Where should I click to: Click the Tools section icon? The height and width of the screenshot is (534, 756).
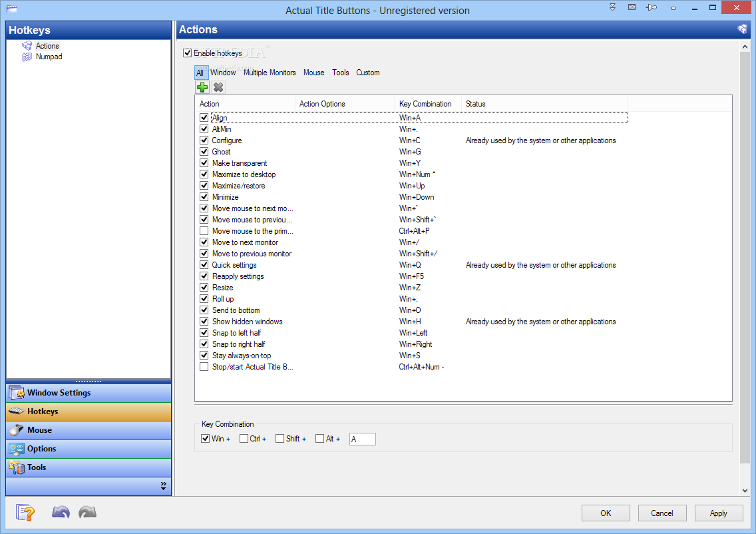click(x=17, y=467)
